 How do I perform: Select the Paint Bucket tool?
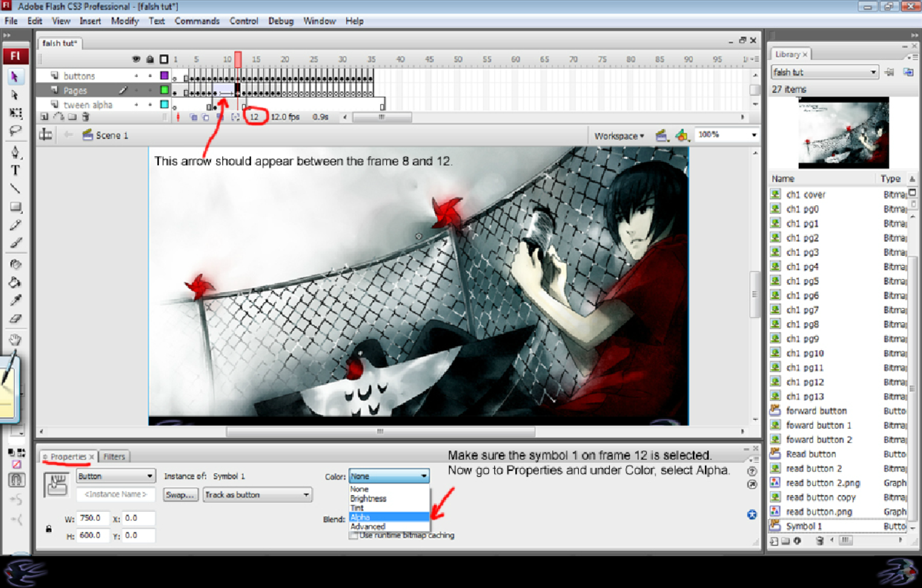[x=15, y=282]
